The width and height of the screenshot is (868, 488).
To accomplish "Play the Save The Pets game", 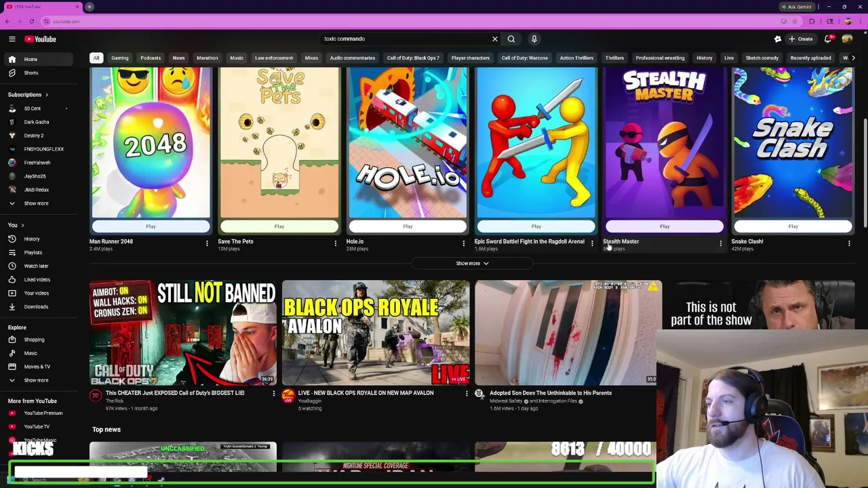I will click(x=279, y=226).
